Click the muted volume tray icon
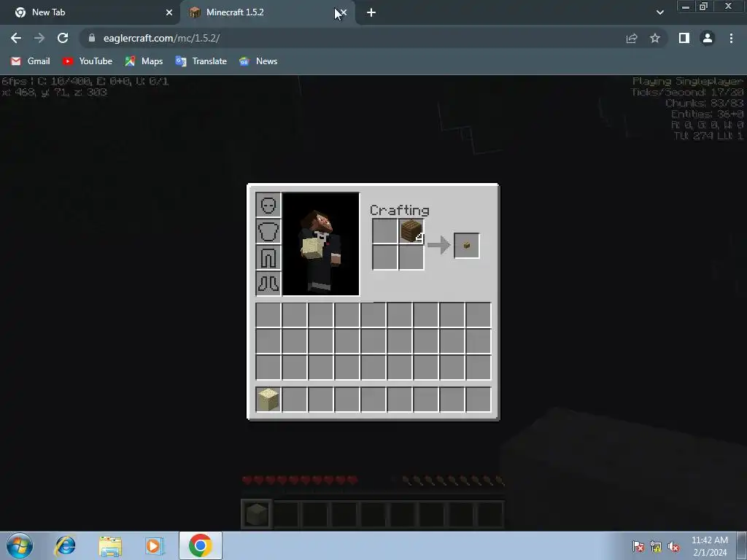This screenshot has height=560, width=747. tap(673, 546)
